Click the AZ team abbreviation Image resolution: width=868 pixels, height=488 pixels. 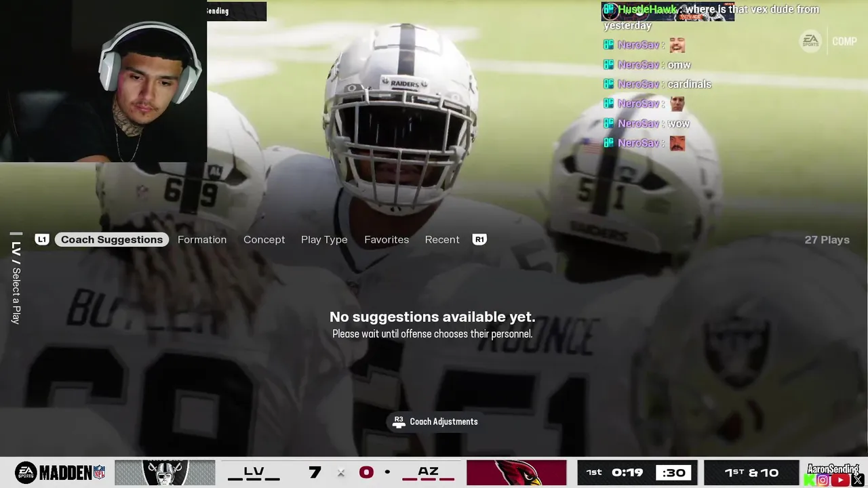click(x=428, y=472)
